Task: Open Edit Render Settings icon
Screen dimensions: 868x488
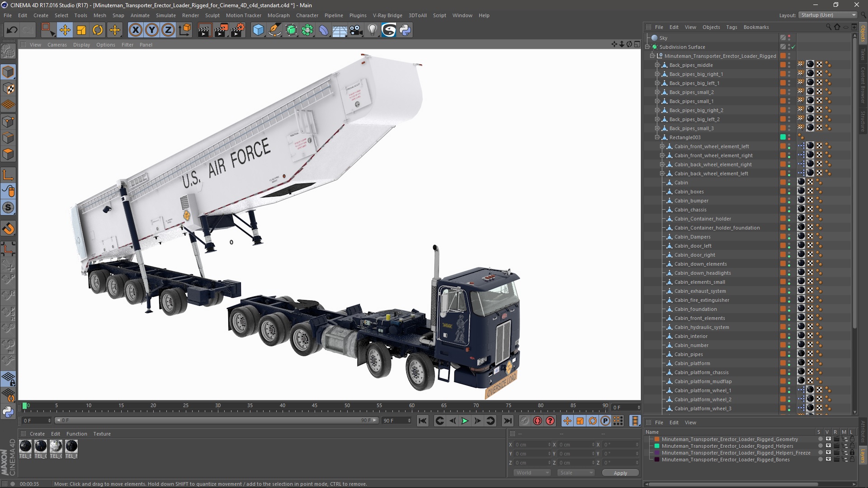Action: pyautogui.click(x=238, y=30)
